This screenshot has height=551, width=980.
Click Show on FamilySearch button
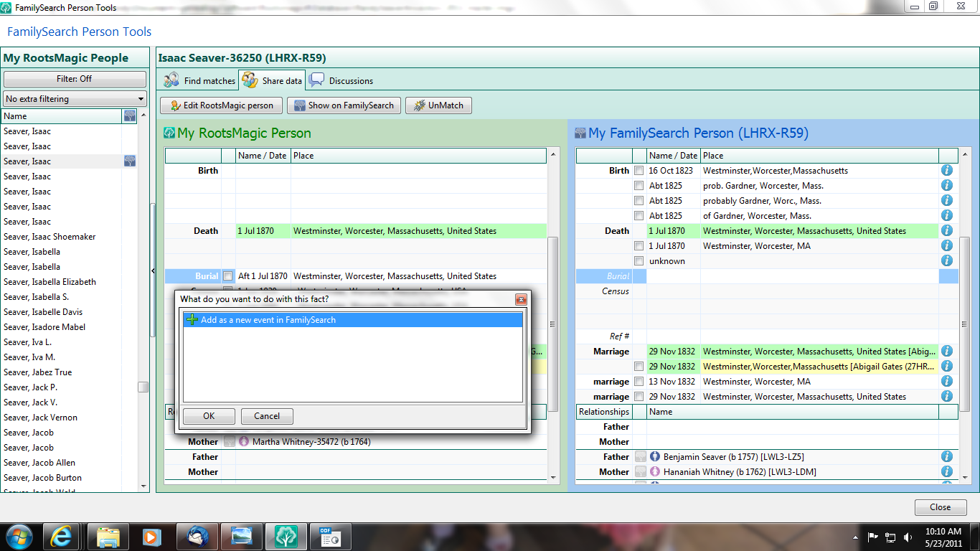[x=344, y=105]
